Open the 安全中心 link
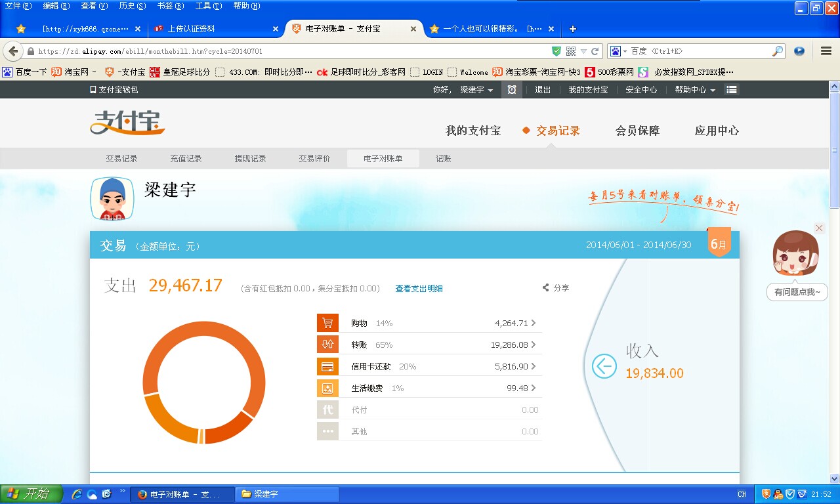Viewport: 840px width, 504px height. [641, 90]
